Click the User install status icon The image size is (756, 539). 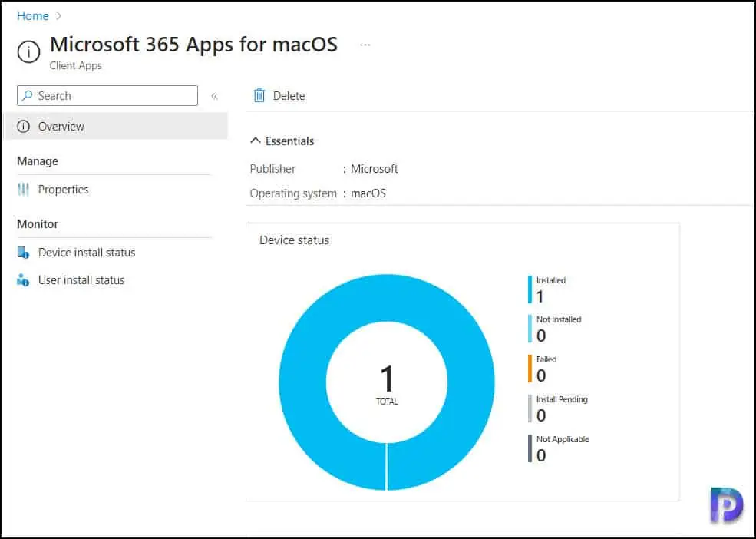click(23, 280)
